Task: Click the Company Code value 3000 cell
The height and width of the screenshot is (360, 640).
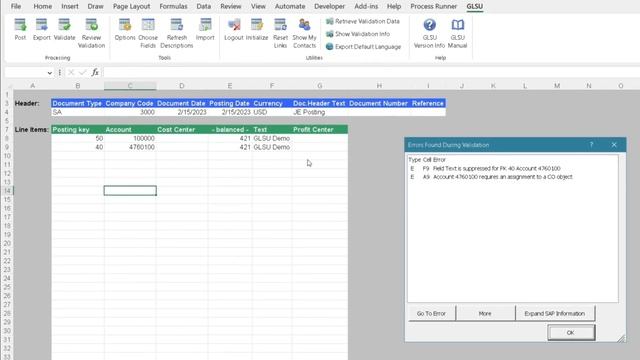Action: [x=130, y=112]
